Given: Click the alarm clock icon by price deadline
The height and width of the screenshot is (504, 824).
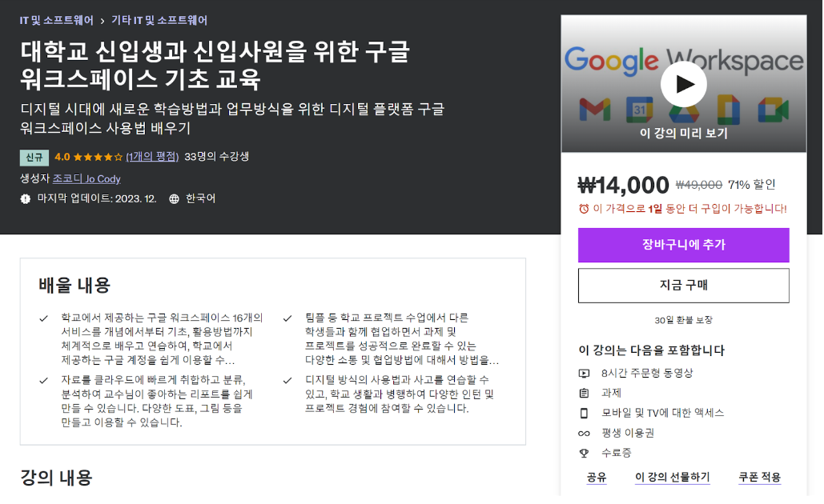Looking at the screenshot, I should (x=584, y=209).
